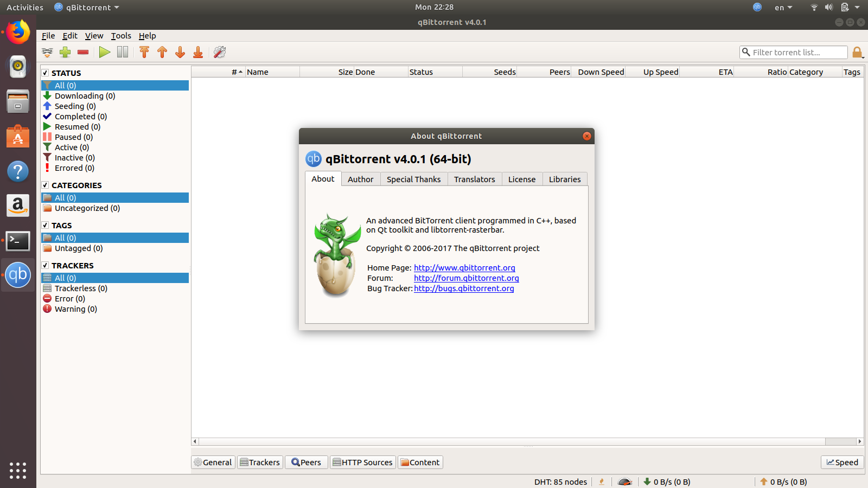Move torrent to bottom of queue icon

[x=198, y=52]
